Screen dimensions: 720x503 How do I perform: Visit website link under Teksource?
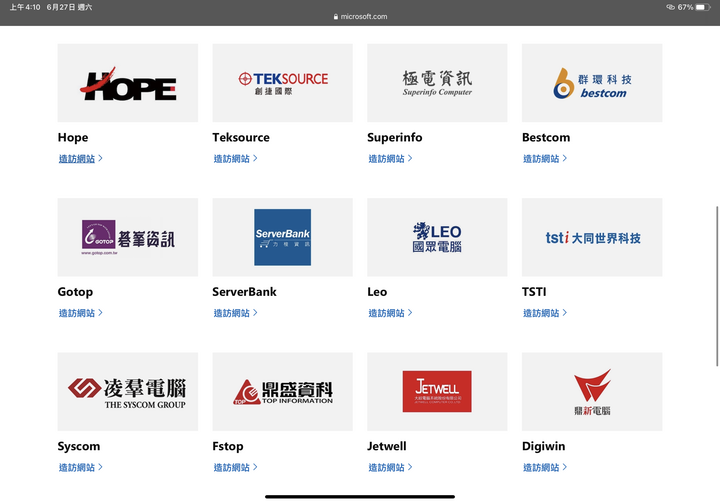(x=235, y=158)
